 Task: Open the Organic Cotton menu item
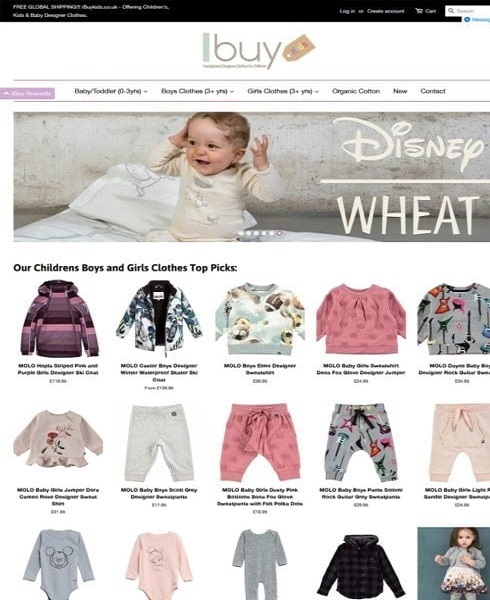pyautogui.click(x=356, y=91)
